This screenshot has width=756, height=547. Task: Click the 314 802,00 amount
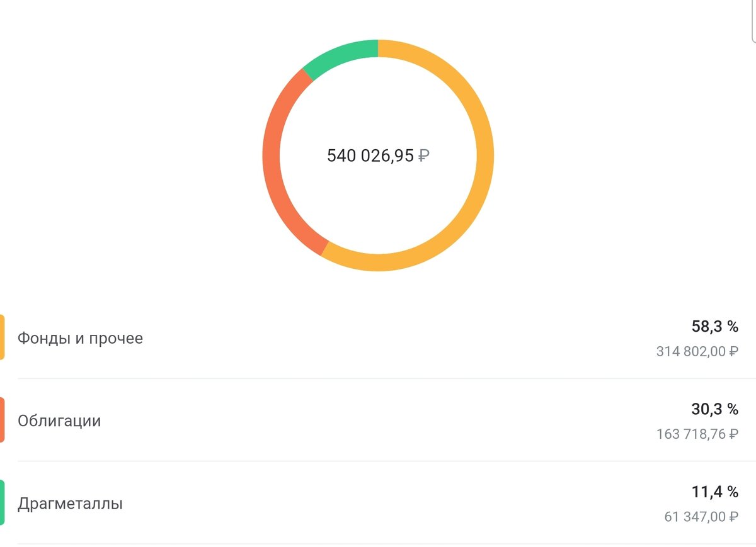click(691, 352)
